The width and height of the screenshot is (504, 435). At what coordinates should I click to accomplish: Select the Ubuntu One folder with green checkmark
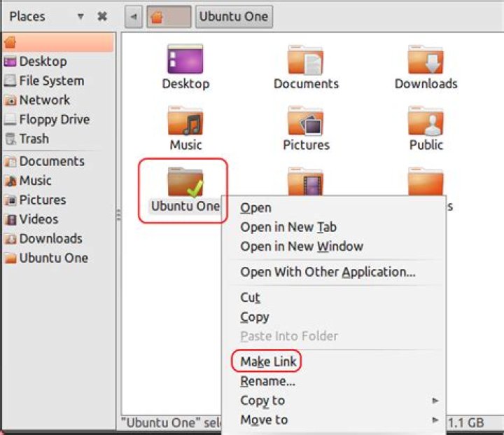point(185,181)
